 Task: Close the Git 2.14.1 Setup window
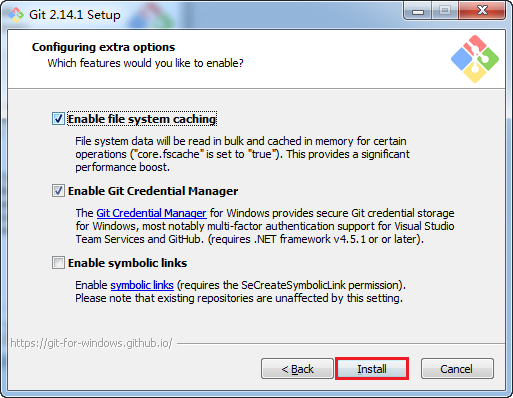[x=482, y=11]
